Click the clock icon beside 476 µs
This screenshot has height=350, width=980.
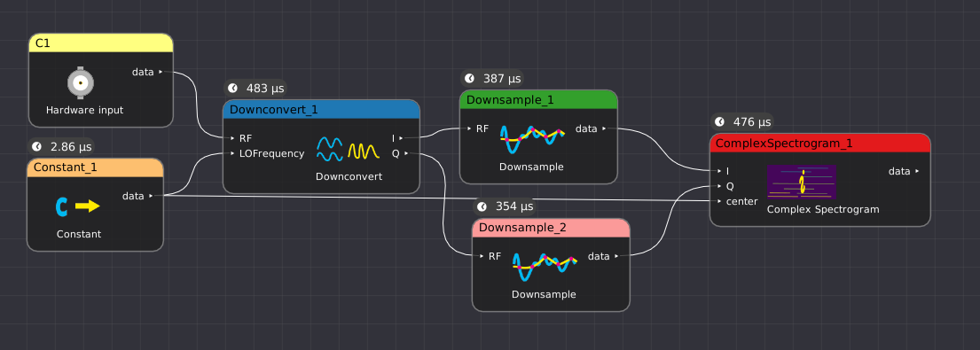pyautogui.click(x=719, y=121)
